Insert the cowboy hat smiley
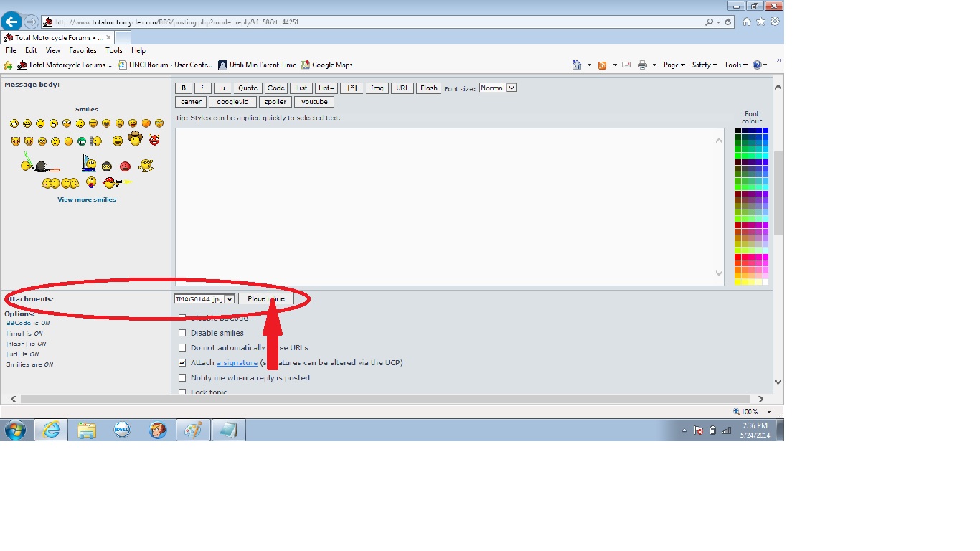Viewport: 980px width, 551px height. [135, 138]
